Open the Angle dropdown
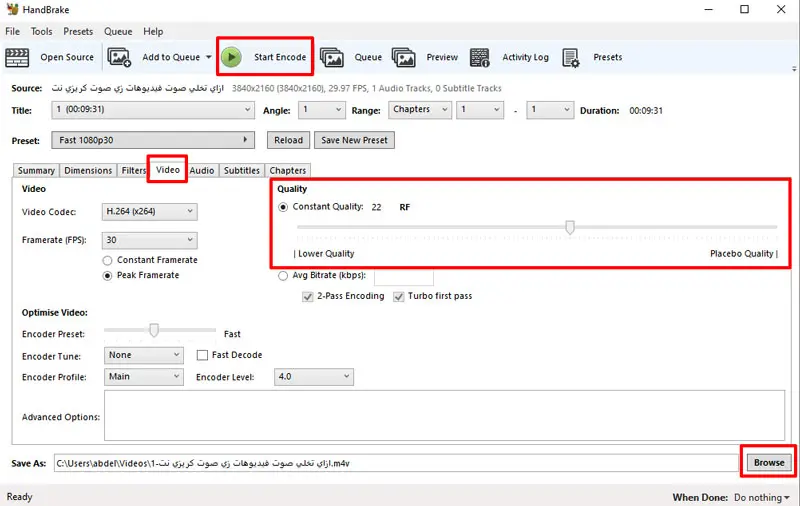Screen dimensions: 800x506 click(321, 110)
